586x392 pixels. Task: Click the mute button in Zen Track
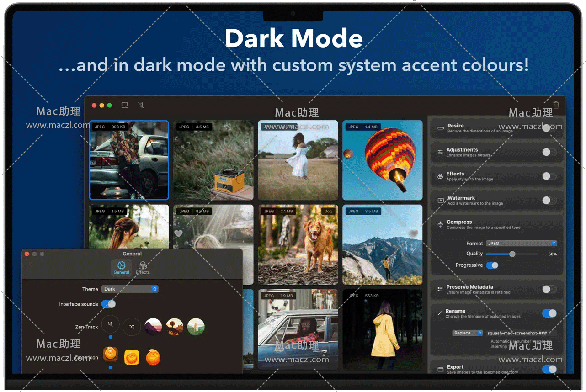111,325
